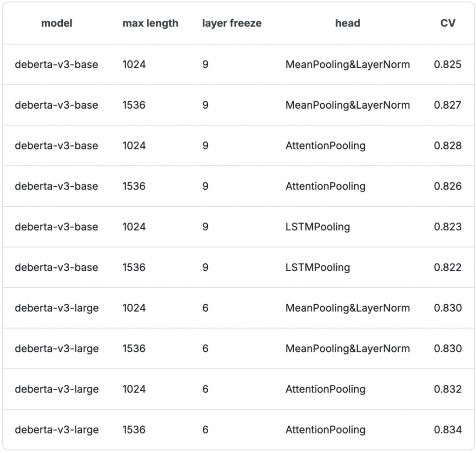This screenshot has height=453, width=476.
Task: Click the 0.823 CV value
Action: (x=448, y=227)
